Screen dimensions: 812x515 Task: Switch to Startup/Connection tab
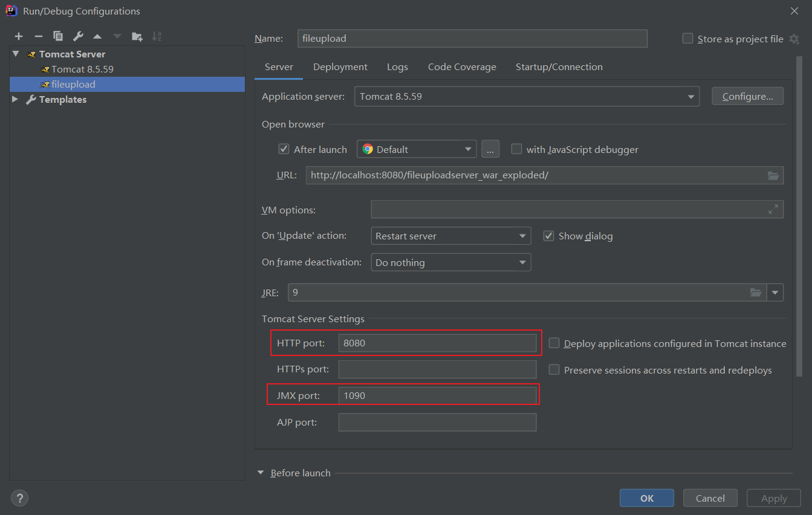coord(559,67)
